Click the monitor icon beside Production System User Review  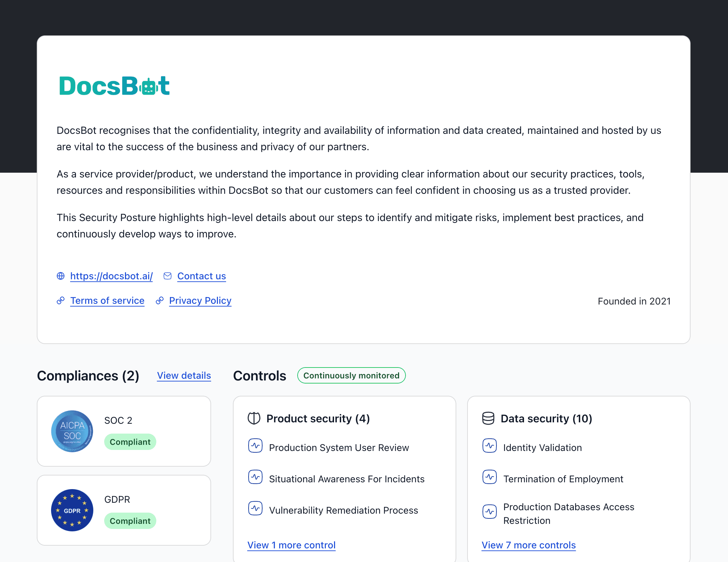pos(255,446)
